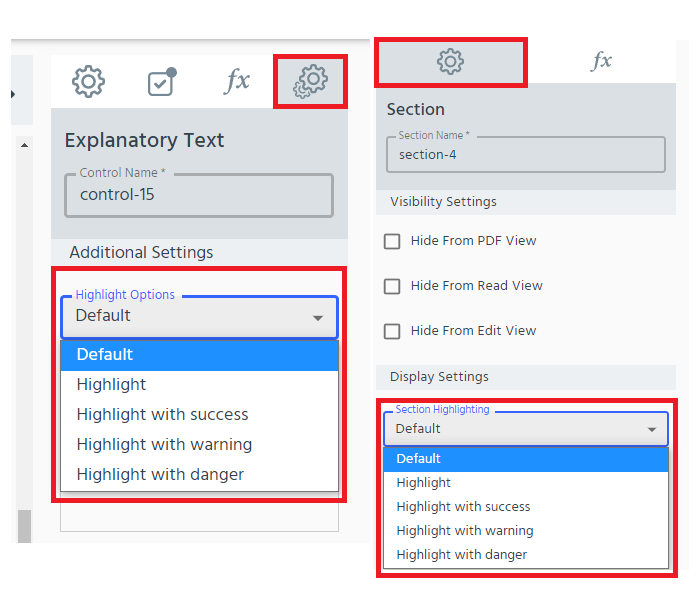Open the fx formulas tab in Explanatory Text panel

coord(237,81)
